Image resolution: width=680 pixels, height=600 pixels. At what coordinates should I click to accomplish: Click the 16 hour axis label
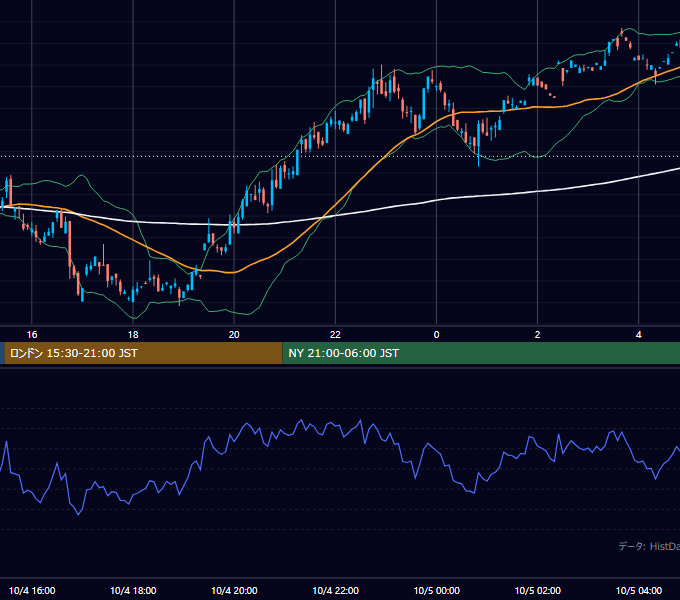[32, 335]
